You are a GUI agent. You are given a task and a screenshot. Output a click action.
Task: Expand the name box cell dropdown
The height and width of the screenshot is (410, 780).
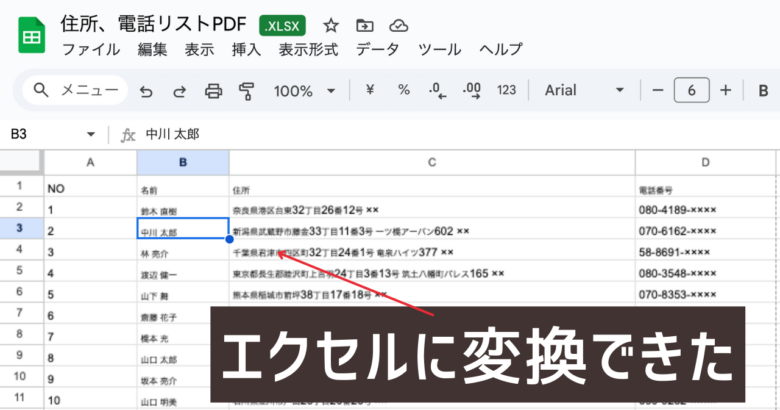click(91, 134)
